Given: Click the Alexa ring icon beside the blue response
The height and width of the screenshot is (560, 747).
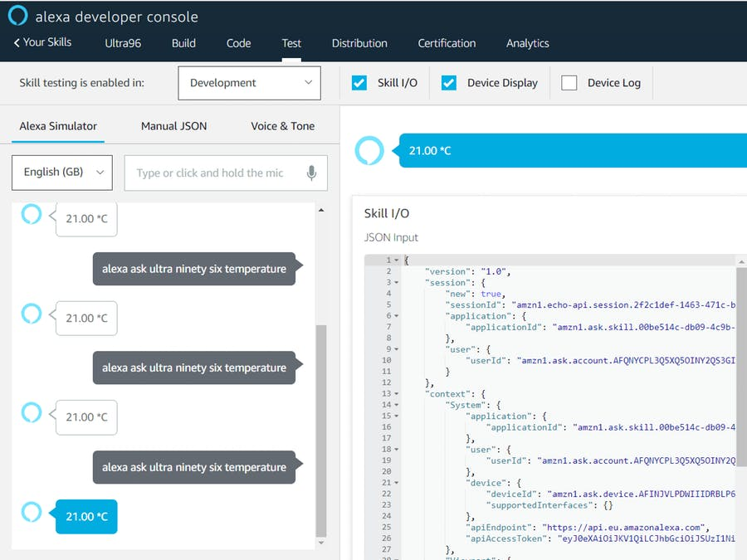Looking at the screenshot, I should pos(31,512).
